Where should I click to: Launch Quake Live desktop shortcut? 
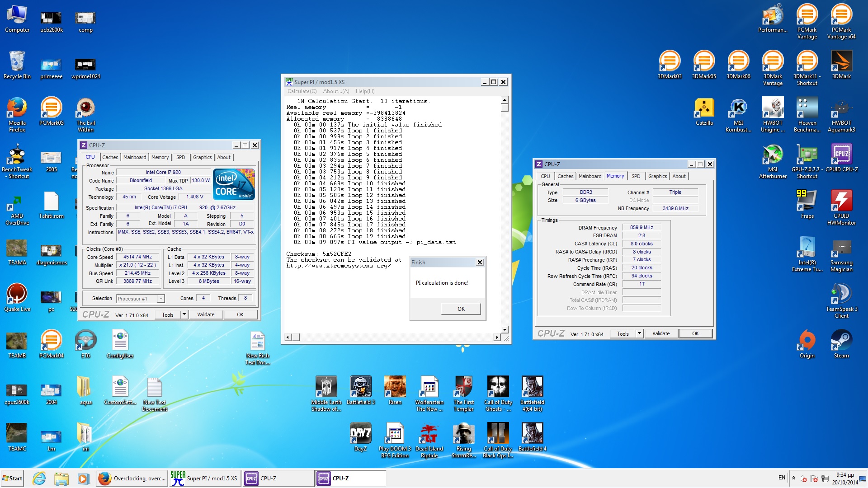click(x=17, y=297)
